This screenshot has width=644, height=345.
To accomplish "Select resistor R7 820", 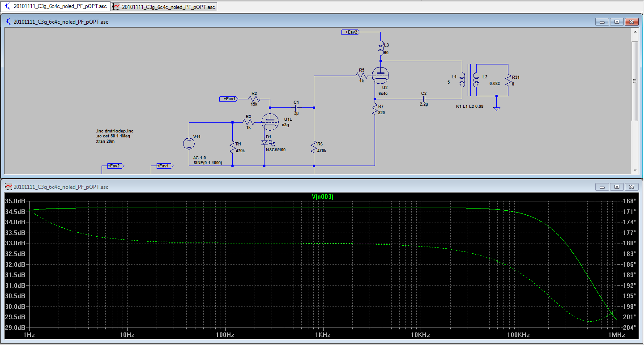I will click(375, 110).
